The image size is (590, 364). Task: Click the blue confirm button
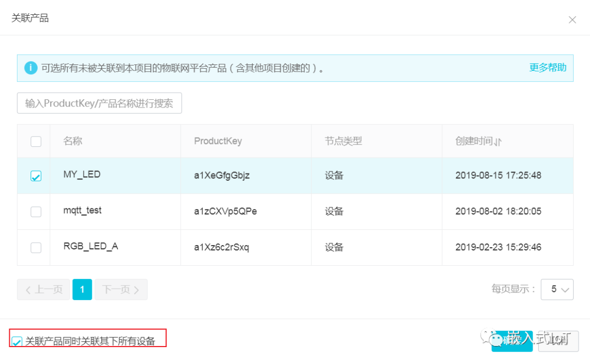pos(511,341)
